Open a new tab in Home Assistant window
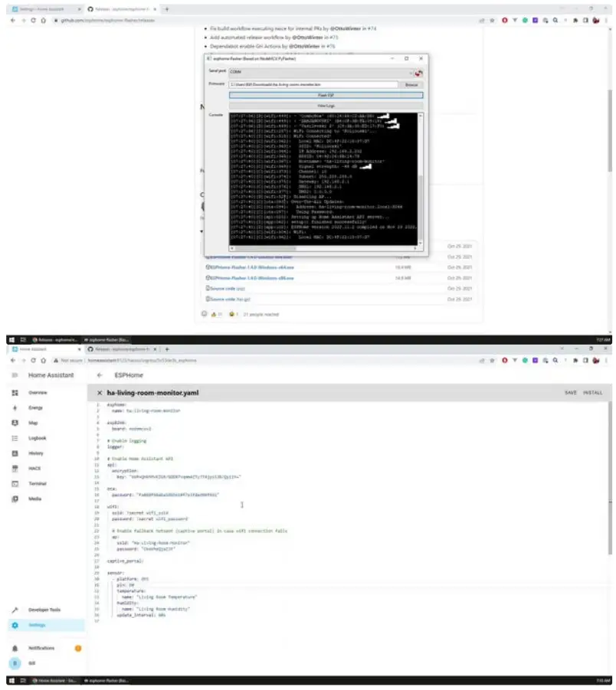The image size is (616, 690). coord(167,349)
